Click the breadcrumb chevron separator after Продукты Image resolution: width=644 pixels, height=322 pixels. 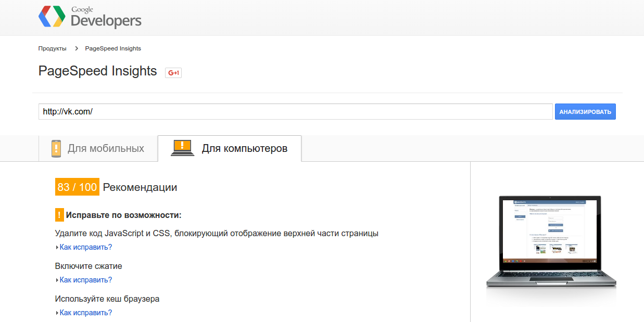coord(76,48)
